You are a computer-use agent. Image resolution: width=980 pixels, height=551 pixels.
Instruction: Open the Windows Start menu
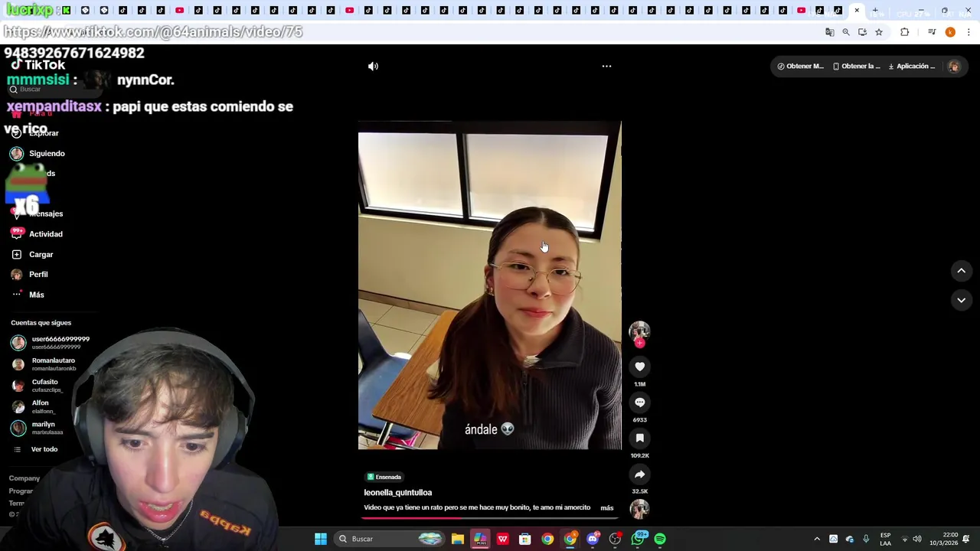(321, 539)
